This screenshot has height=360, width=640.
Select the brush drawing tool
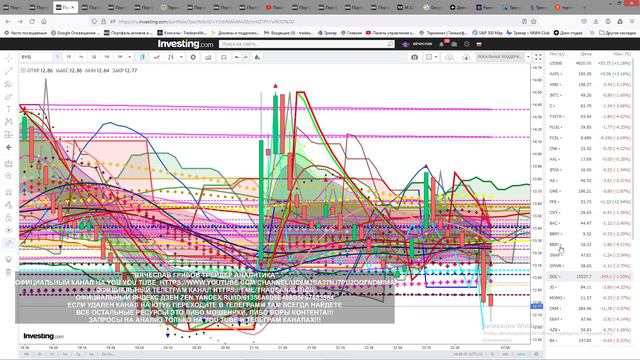pyautogui.click(x=9, y=97)
